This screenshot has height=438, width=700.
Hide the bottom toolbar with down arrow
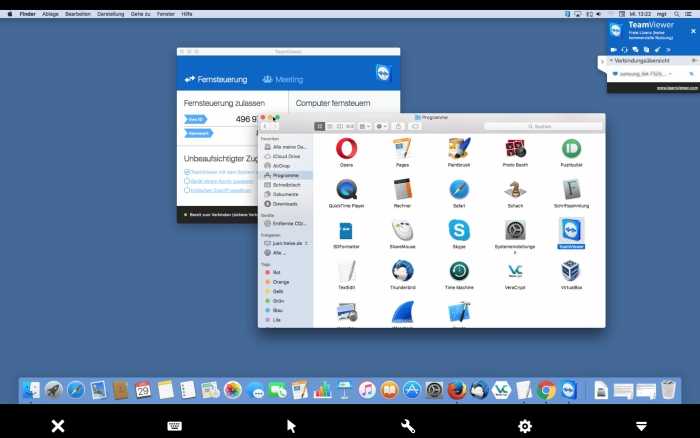(x=641, y=426)
